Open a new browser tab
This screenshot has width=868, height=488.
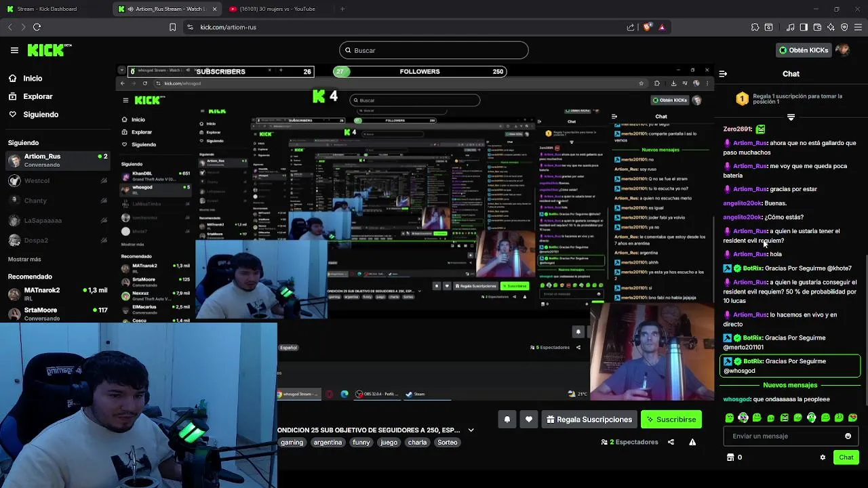tap(342, 9)
